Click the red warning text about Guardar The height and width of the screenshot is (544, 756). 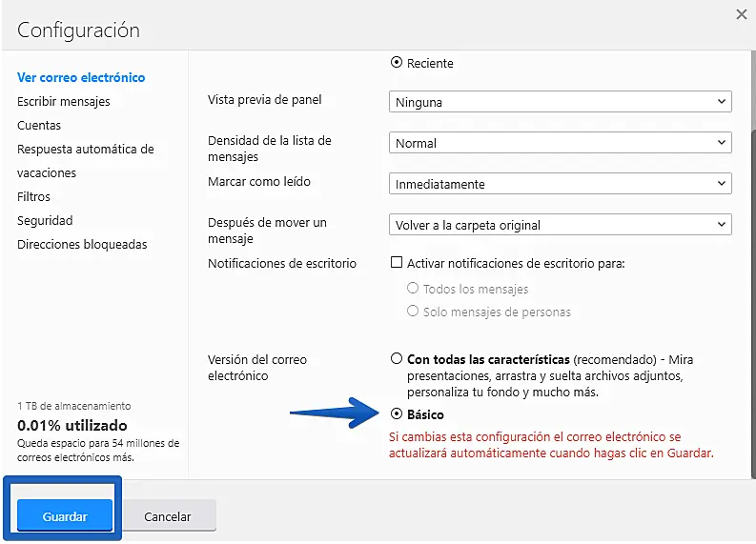[551, 445]
